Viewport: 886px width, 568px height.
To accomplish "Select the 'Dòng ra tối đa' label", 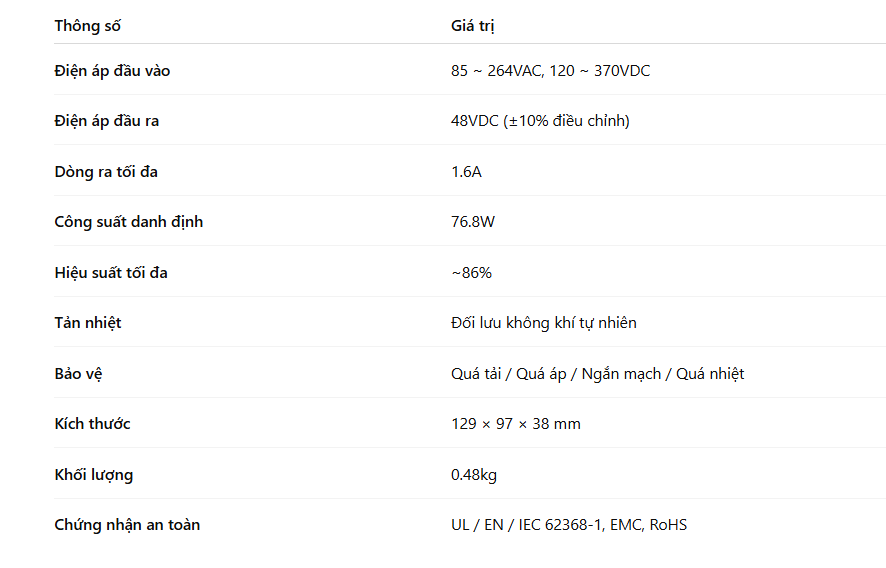I will 106,171.
